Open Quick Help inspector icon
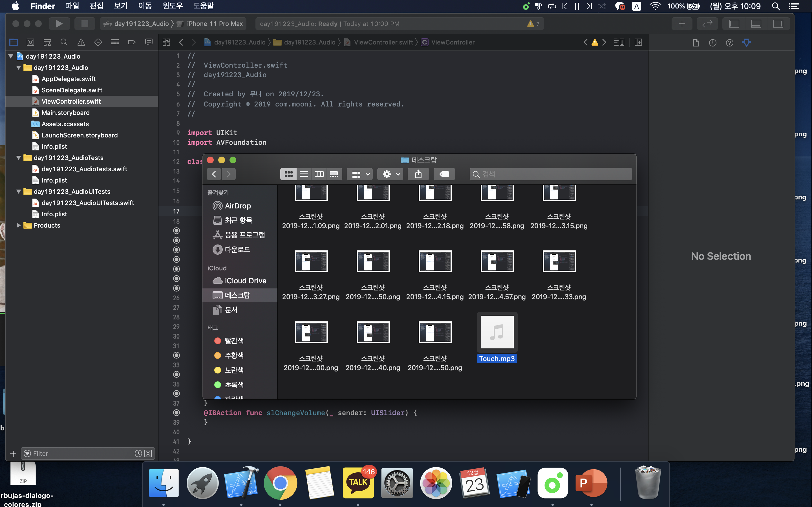Image resolution: width=812 pixels, height=507 pixels. 729,43
